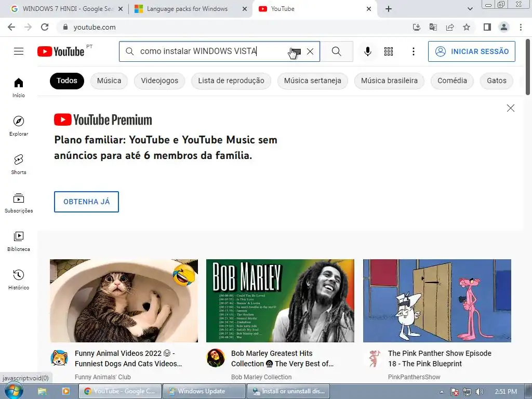Switch to Language packs for Windows tab
Viewport: 532px width, 399px height.
click(x=187, y=9)
